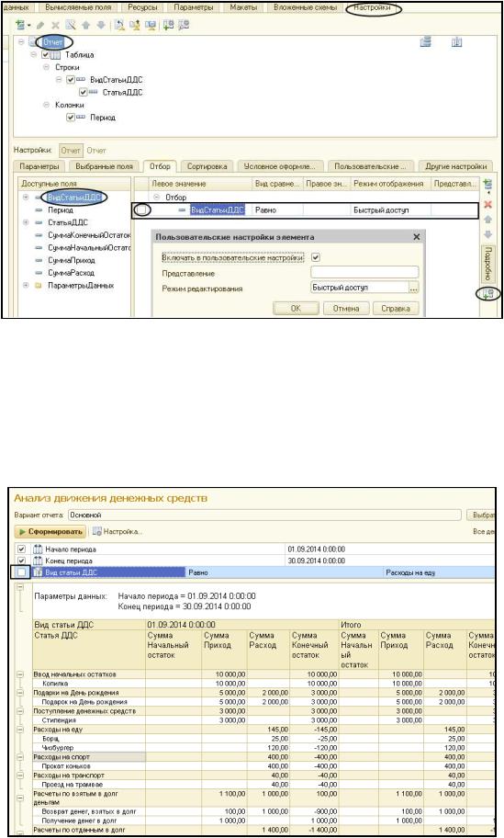Expand СтатьяДДС in available fields
Image resolution: width=504 pixels, height=838 pixels.
[x=26, y=222]
